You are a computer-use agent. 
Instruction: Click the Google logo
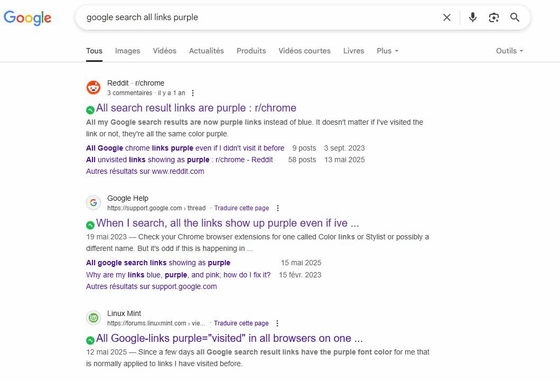point(28,17)
